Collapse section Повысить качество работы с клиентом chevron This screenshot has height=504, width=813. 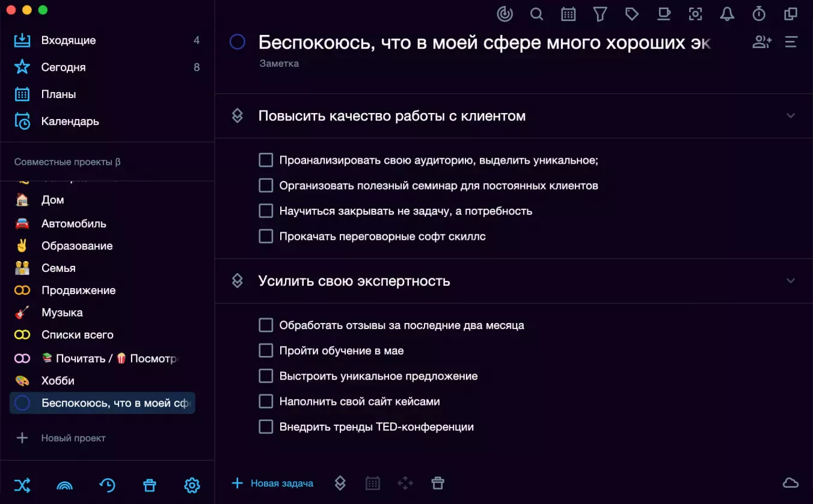[x=791, y=115]
